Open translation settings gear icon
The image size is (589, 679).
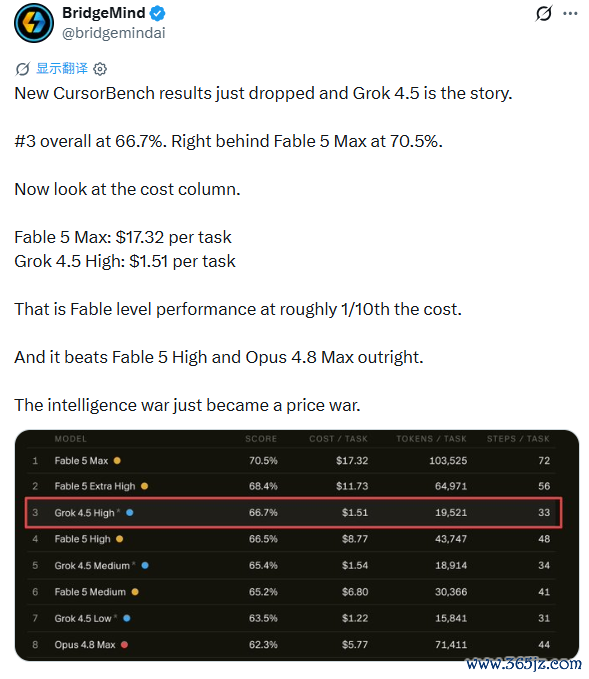point(100,69)
